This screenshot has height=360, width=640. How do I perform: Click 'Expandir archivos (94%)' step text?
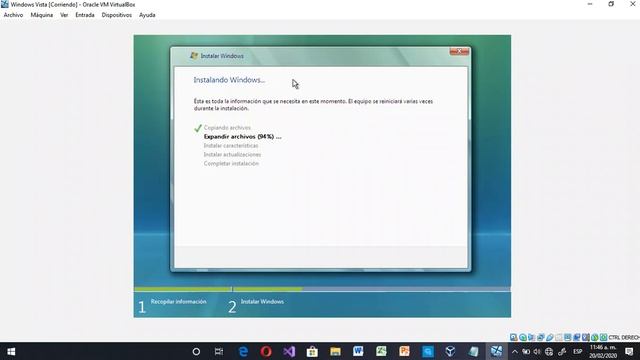242,137
